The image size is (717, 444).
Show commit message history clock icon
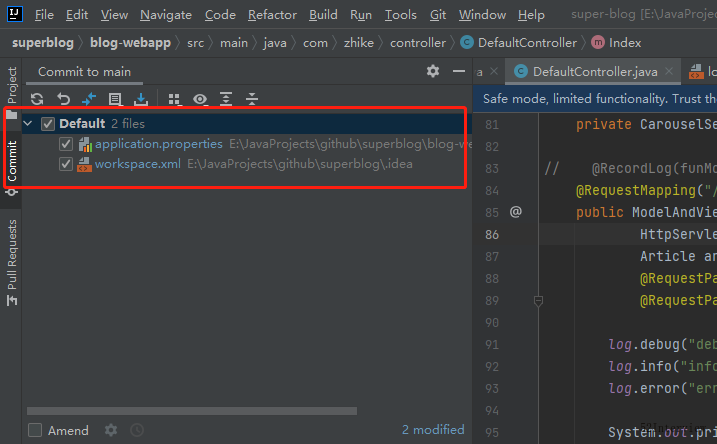pyautogui.click(x=137, y=430)
